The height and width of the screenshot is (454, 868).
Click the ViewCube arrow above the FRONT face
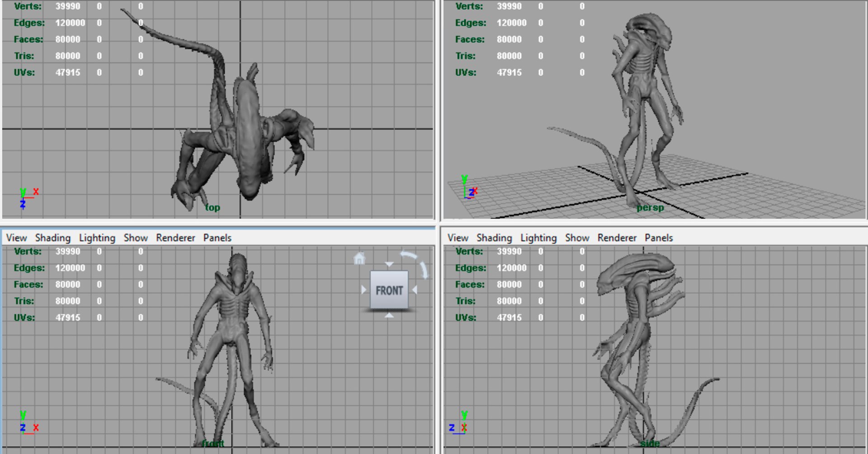tap(389, 264)
